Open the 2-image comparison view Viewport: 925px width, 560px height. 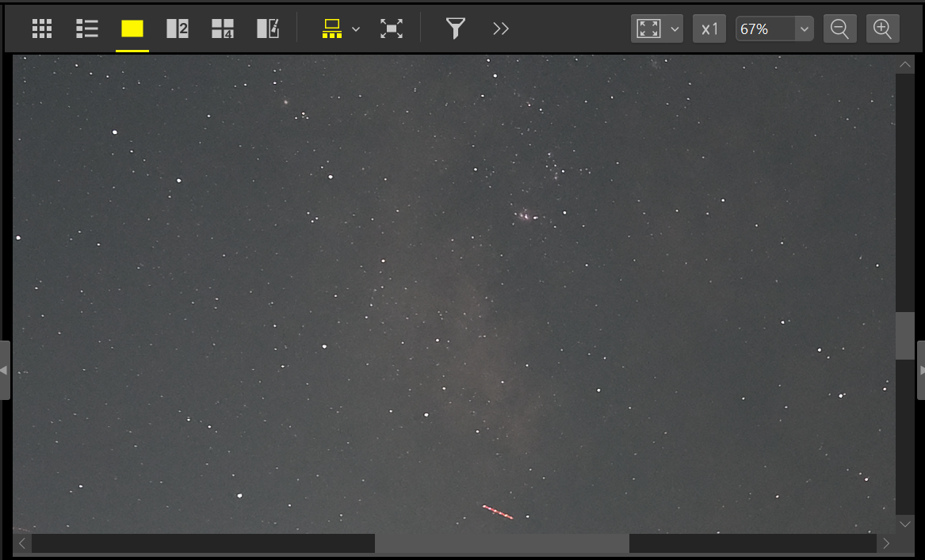[178, 29]
